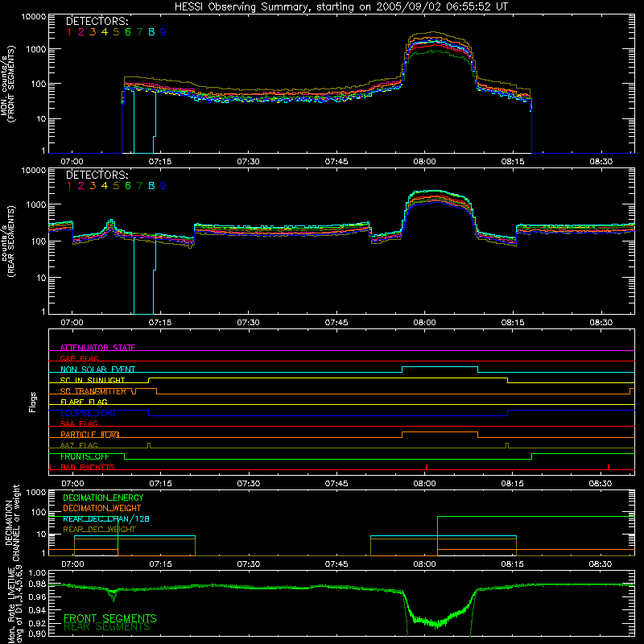Click detector 8 in rear segments legend
Screen dimensions: 644x644
click(x=151, y=186)
